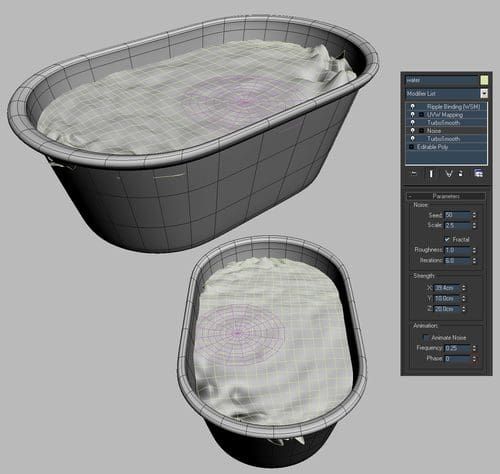Click Make Unique icon below stack

[449, 174]
